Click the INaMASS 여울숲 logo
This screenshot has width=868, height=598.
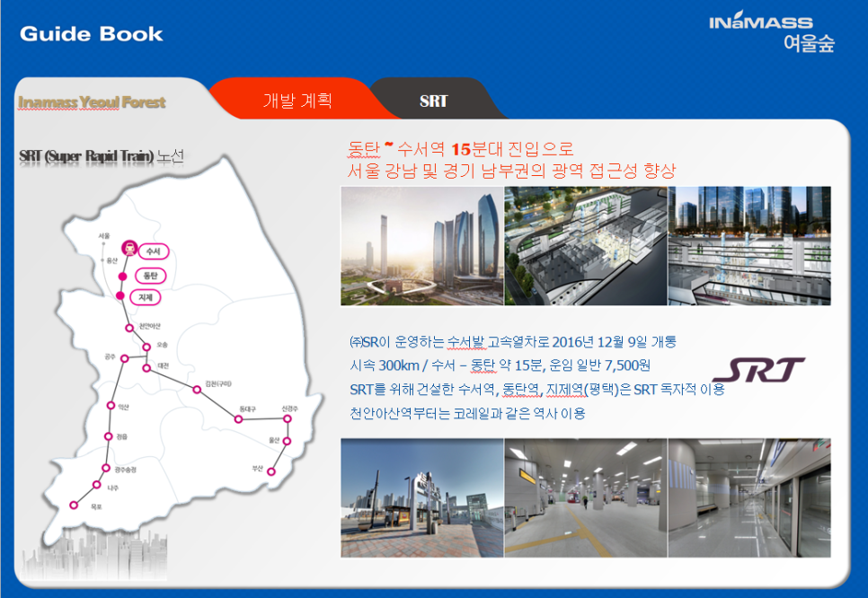772,32
